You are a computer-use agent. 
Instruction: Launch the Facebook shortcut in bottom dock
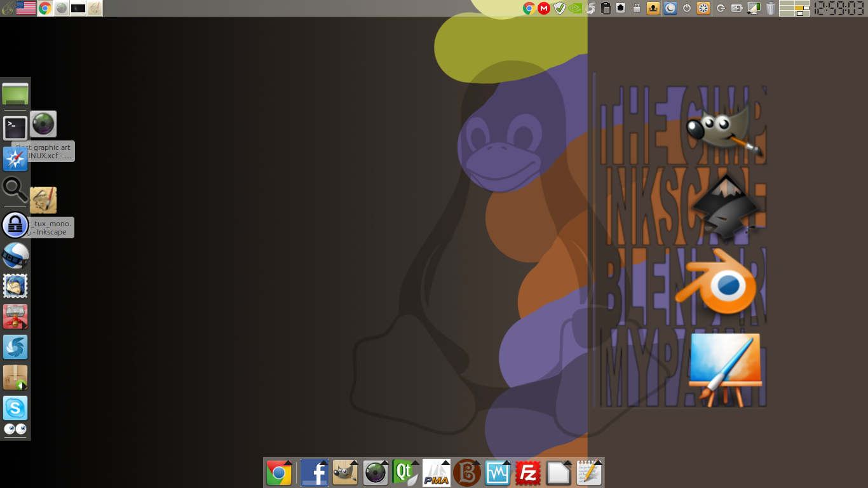(314, 473)
